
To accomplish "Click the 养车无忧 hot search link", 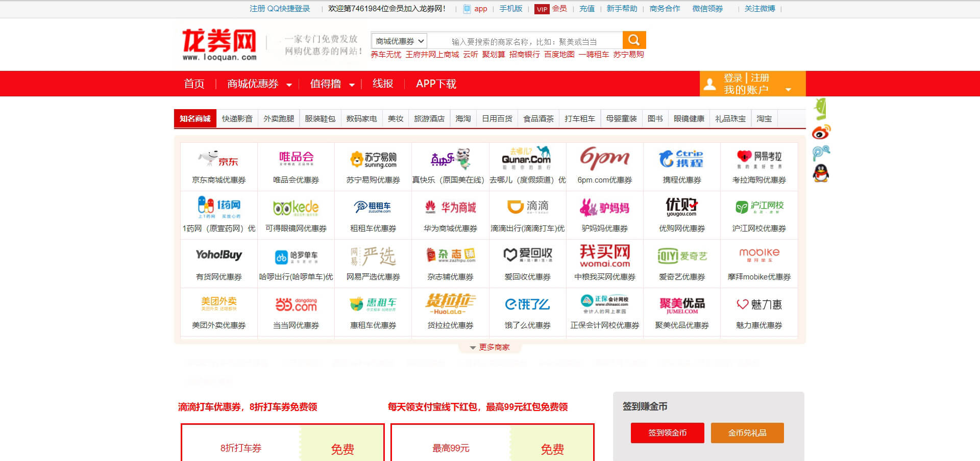I will pyautogui.click(x=386, y=55).
